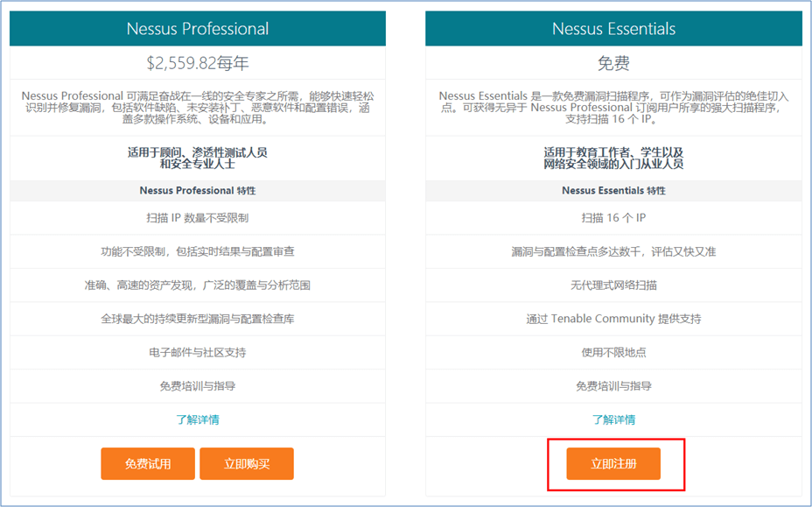Click the 电子邮件与社区支持 row
The height and width of the screenshot is (507, 812).
pyautogui.click(x=197, y=353)
